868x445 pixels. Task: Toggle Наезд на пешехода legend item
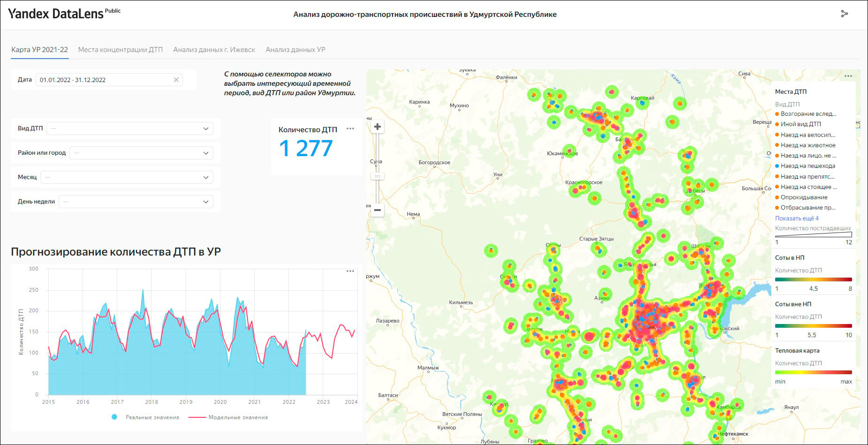point(808,166)
